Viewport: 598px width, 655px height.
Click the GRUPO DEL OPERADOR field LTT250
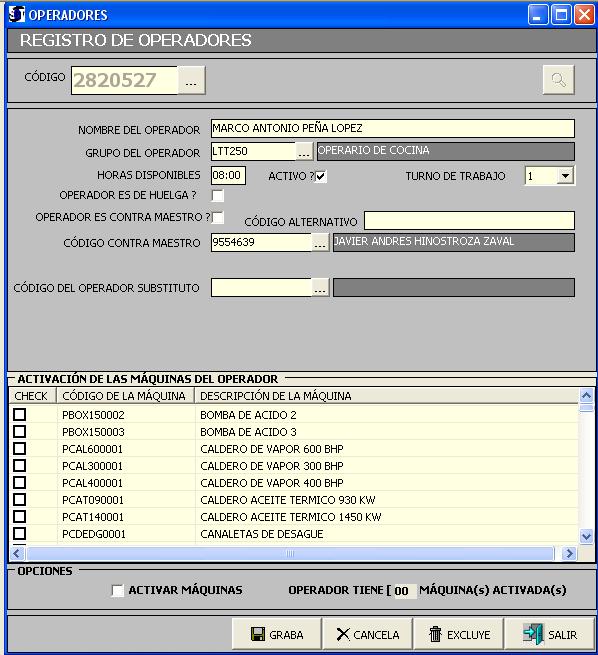tap(253, 151)
